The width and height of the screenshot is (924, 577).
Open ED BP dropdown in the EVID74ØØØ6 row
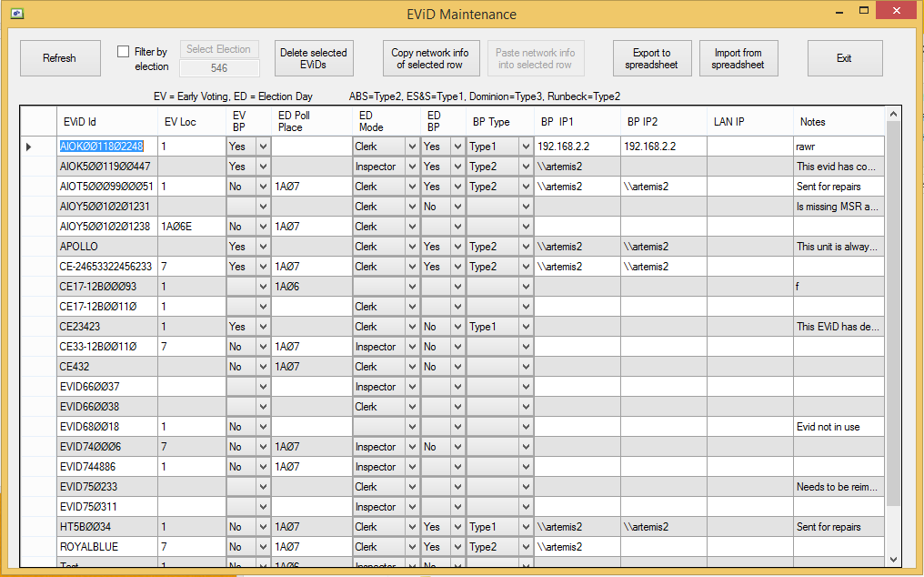457,447
